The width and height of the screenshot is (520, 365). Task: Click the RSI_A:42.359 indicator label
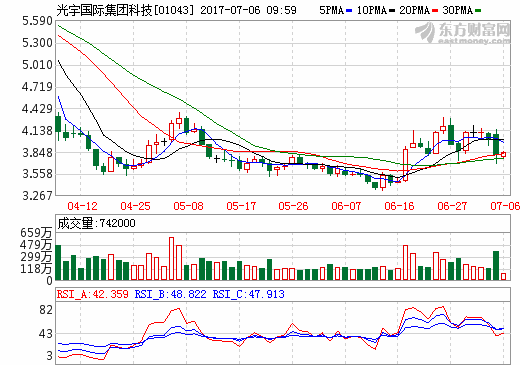pos(92,294)
